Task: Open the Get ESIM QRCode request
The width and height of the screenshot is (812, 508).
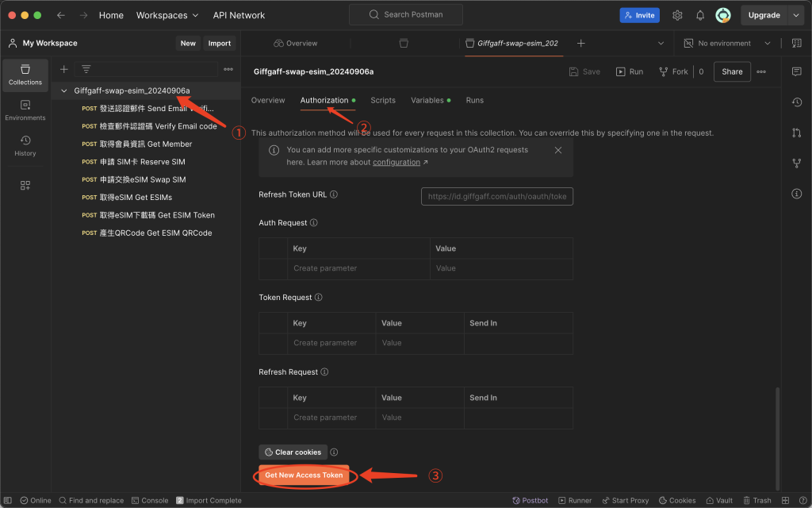Action: click(147, 233)
